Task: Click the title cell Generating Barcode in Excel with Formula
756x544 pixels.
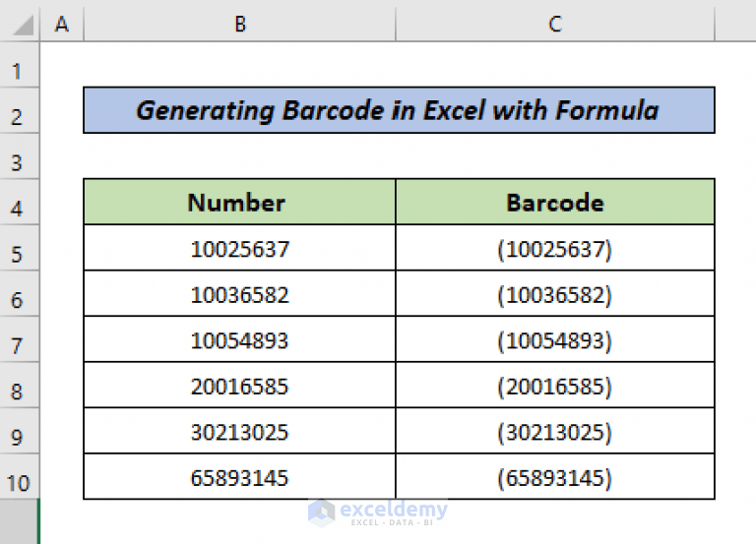Action: click(x=399, y=110)
